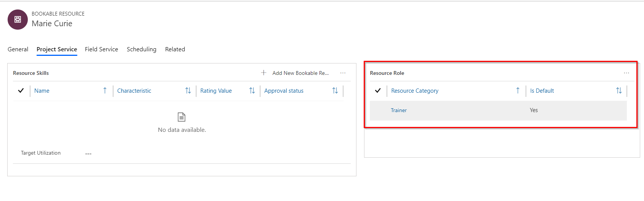Click Add New Bookable Resource button
The height and width of the screenshot is (201, 644).
click(x=300, y=73)
